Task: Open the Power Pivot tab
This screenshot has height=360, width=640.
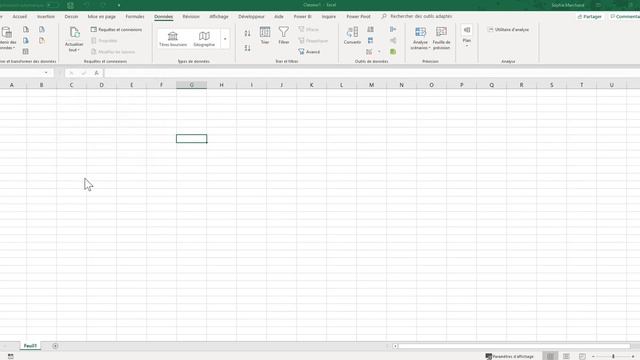Action: 358,17
